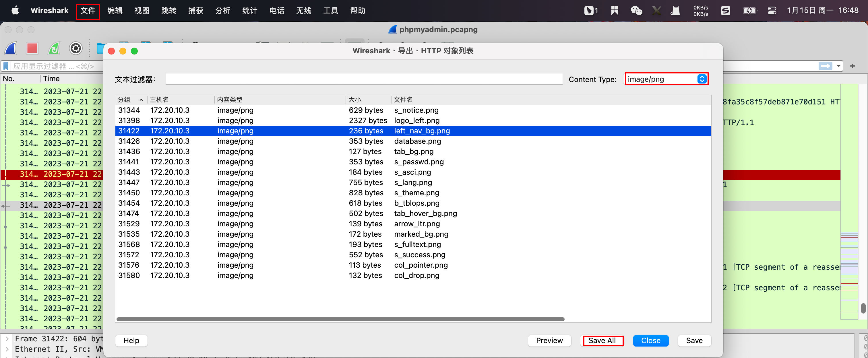The width and height of the screenshot is (868, 358).
Task: Click the Sogou input method S icon
Action: coord(725,10)
